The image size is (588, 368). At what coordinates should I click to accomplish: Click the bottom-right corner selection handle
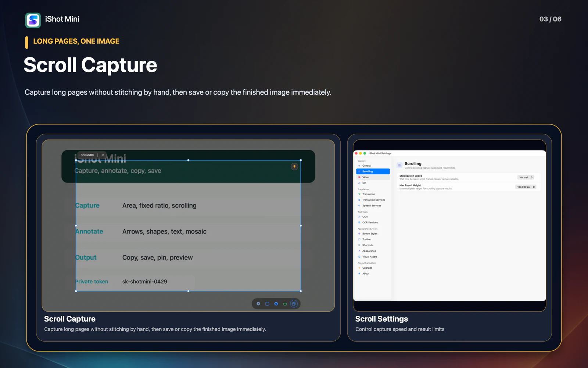(301, 291)
